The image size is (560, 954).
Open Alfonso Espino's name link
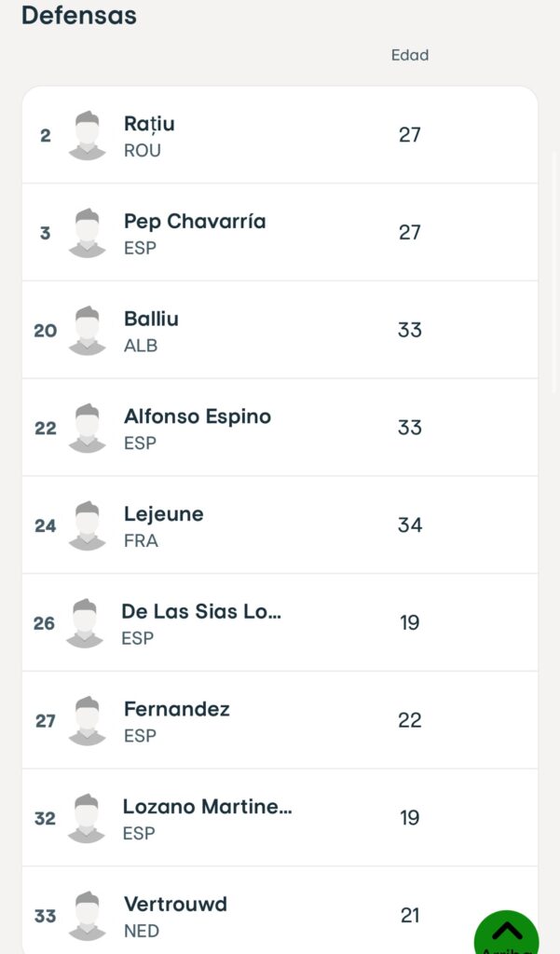pyautogui.click(x=198, y=416)
